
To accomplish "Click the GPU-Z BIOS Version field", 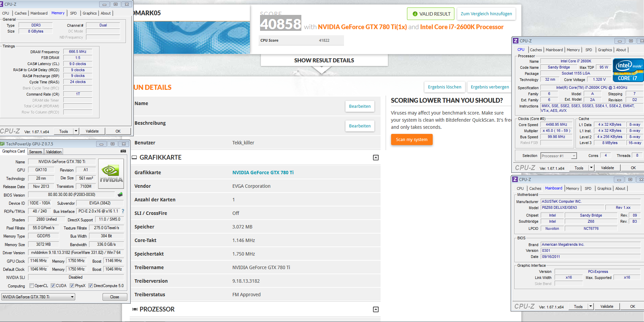I will coord(71,195).
